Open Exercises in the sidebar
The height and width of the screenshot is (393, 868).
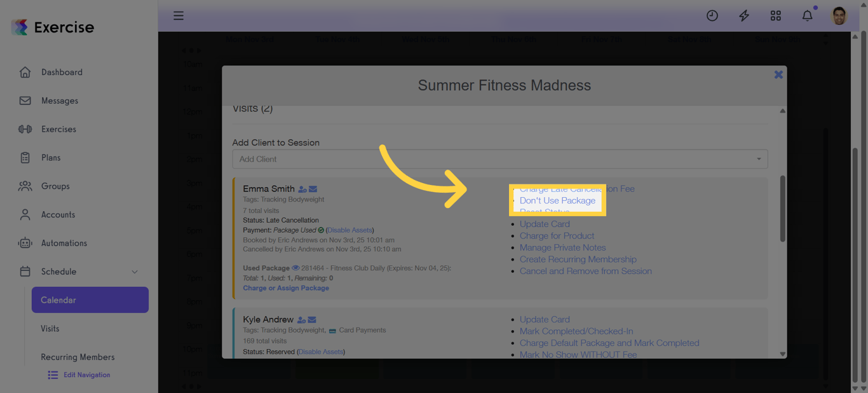click(x=58, y=129)
